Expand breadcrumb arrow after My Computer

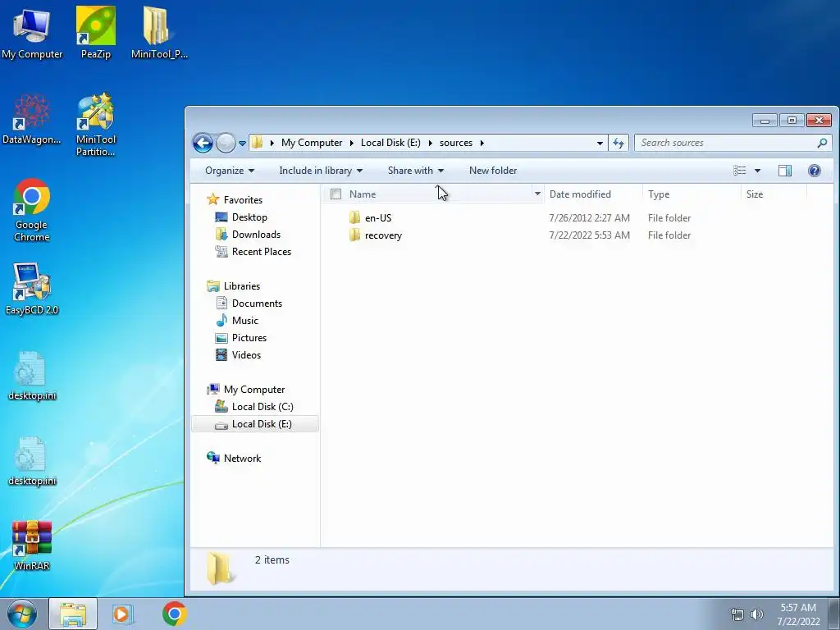(351, 143)
